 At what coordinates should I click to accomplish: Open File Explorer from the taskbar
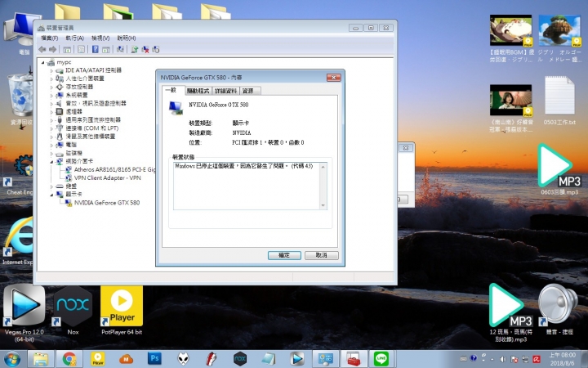[x=41, y=359]
